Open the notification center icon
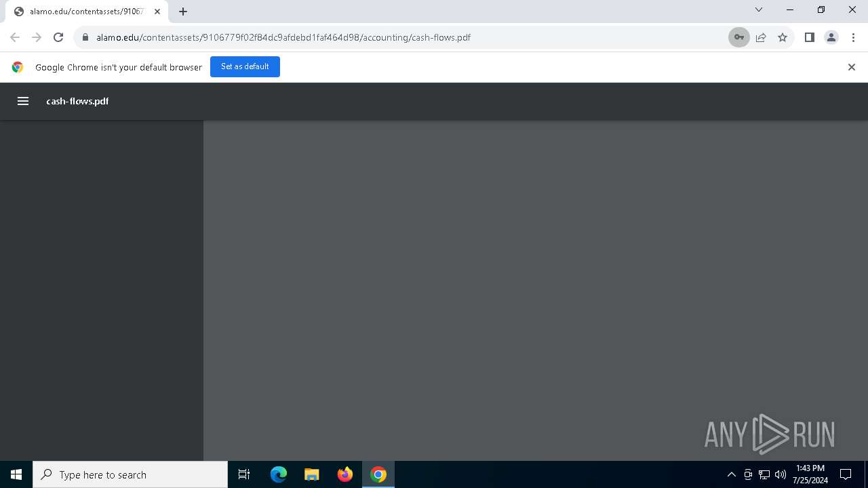The width and height of the screenshot is (868, 488). click(846, 474)
